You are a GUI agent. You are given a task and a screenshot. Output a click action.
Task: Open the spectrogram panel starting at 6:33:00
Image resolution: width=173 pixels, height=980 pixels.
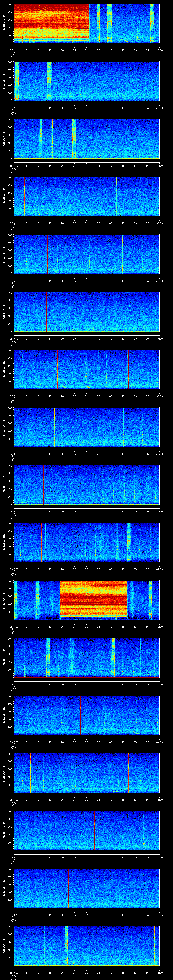click(x=87, y=139)
